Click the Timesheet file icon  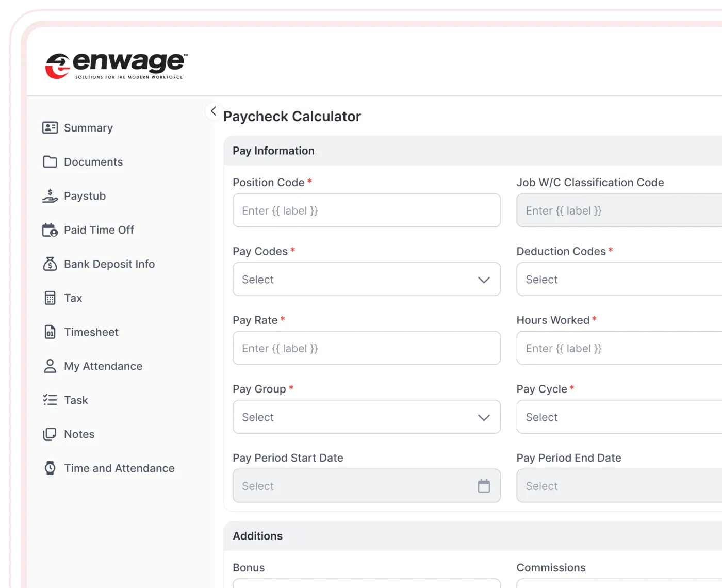click(x=50, y=332)
